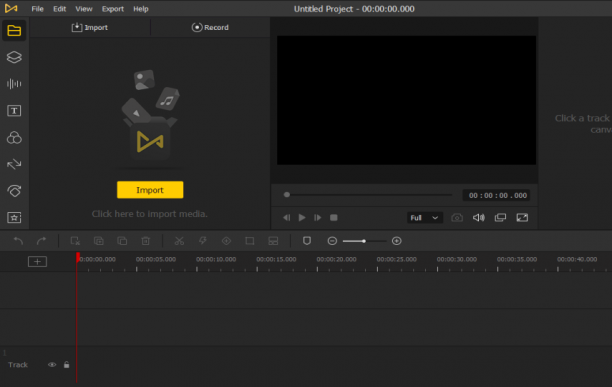
Task: Click the preview playback progress slider
Action: coord(369,195)
